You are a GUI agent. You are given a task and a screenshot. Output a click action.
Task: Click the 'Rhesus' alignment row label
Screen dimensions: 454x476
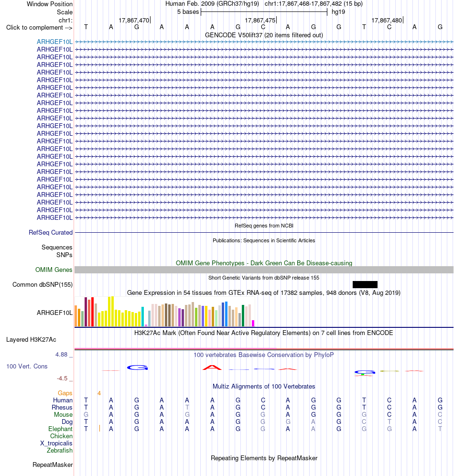62,407
